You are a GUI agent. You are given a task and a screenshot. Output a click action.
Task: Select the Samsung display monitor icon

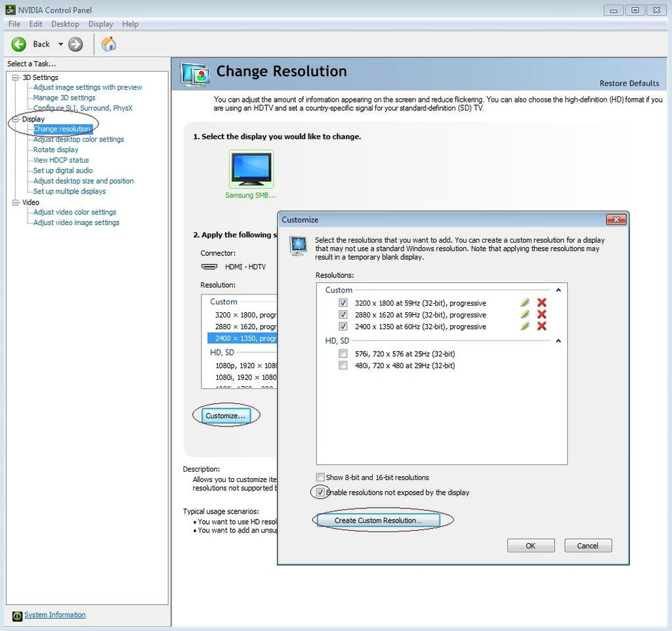click(x=251, y=169)
